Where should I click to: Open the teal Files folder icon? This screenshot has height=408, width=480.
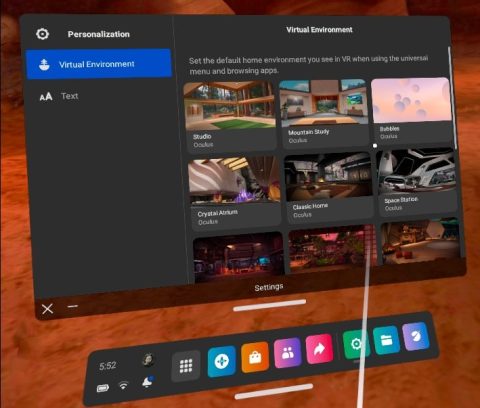point(386,340)
